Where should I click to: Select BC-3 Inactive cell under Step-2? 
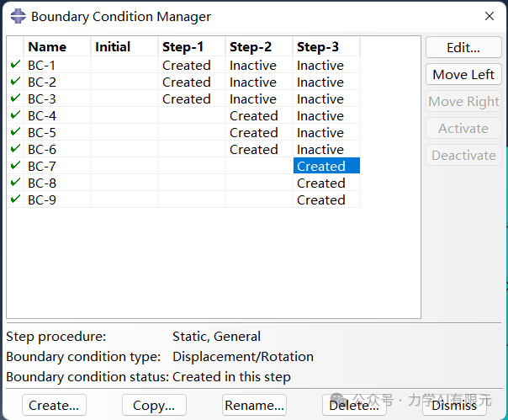pyautogui.click(x=259, y=99)
